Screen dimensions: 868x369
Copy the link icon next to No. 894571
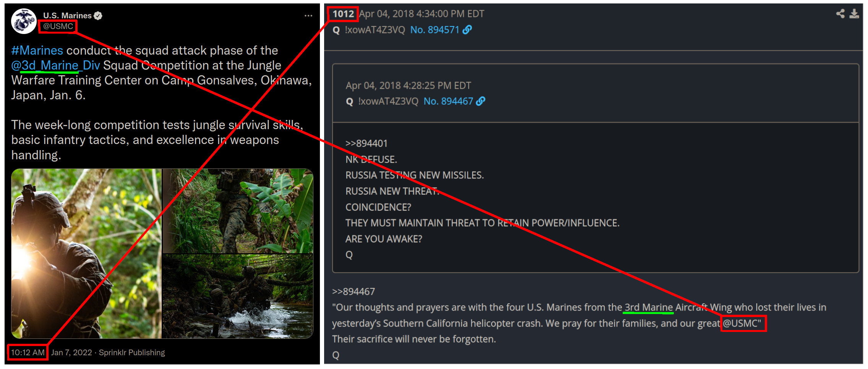click(x=467, y=30)
